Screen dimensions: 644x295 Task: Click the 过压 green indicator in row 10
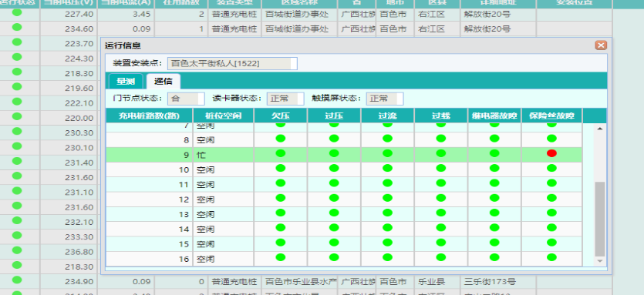[x=334, y=168]
